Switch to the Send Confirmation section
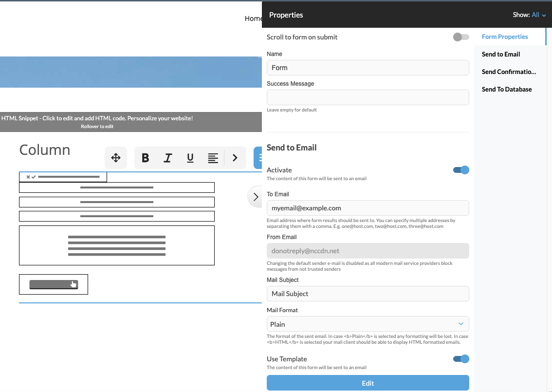Image resolution: width=552 pixels, height=392 pixels. point(509,72)
